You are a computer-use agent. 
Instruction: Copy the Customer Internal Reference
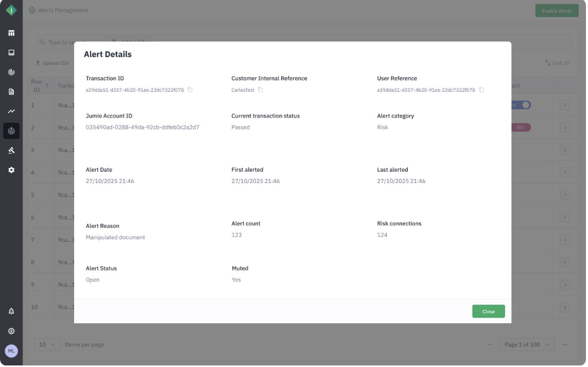(261, 90)
